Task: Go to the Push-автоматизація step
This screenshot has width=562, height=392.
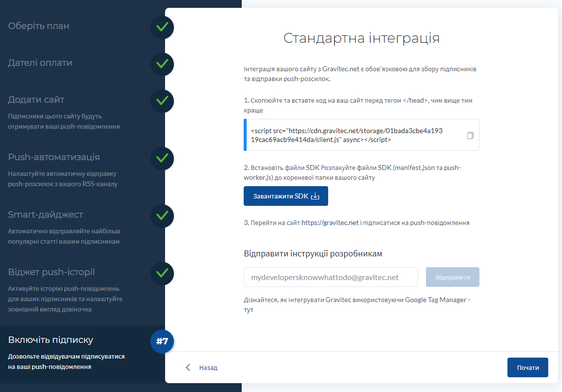Action: click(54, 157)
